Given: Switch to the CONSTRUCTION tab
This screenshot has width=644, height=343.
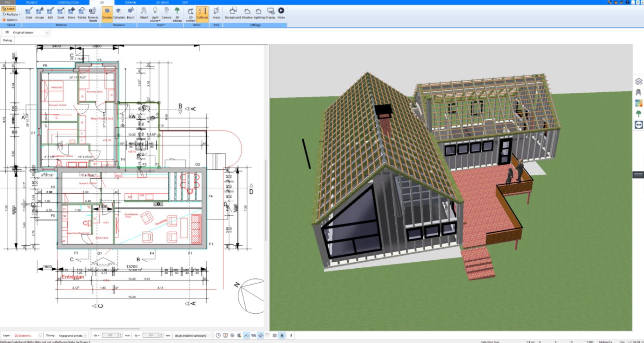Looking at the screenshot, I should click(x=68, y=2).
